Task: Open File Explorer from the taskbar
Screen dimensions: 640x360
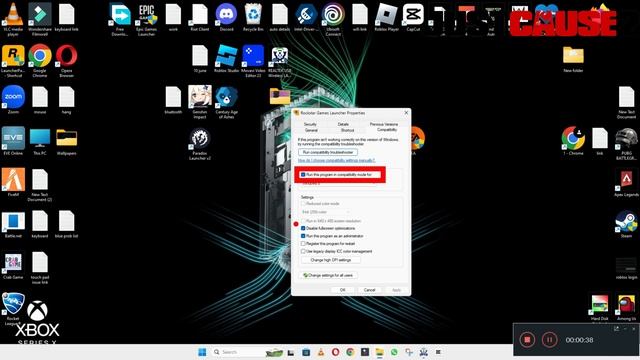Action: pyautogui.click(x=380, y=352)
